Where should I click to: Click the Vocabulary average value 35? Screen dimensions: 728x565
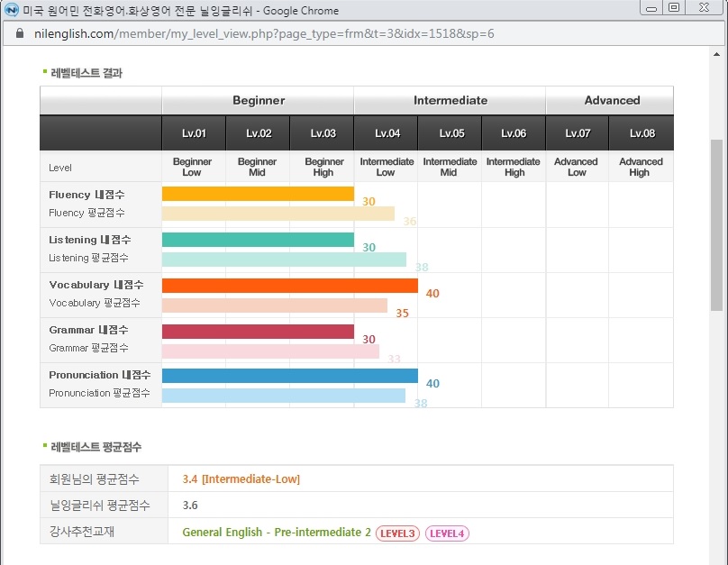(402, 314)
